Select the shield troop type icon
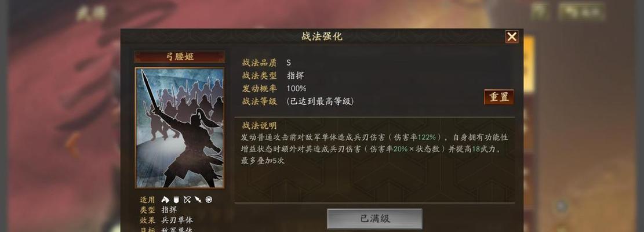 pos(176,200)
